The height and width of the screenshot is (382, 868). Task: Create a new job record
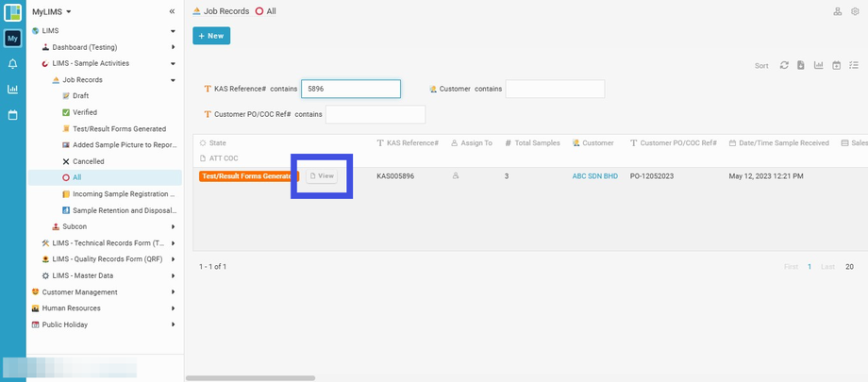[x=211, y=36]
